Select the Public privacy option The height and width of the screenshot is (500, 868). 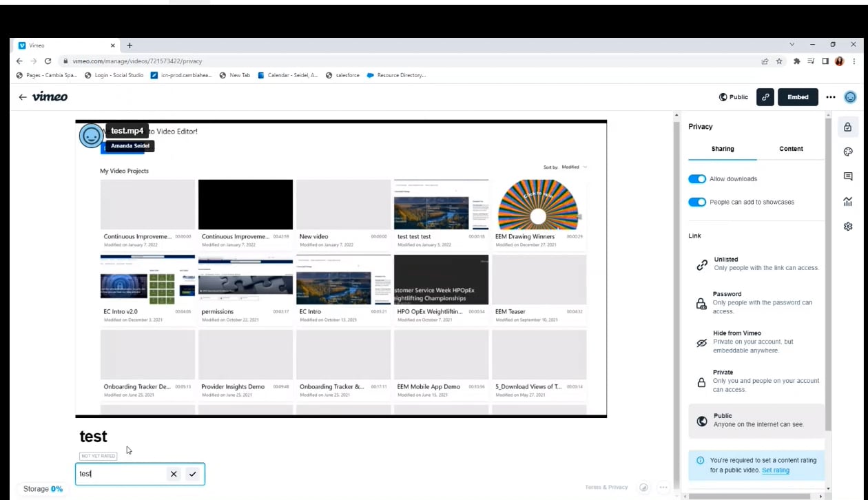756,420
